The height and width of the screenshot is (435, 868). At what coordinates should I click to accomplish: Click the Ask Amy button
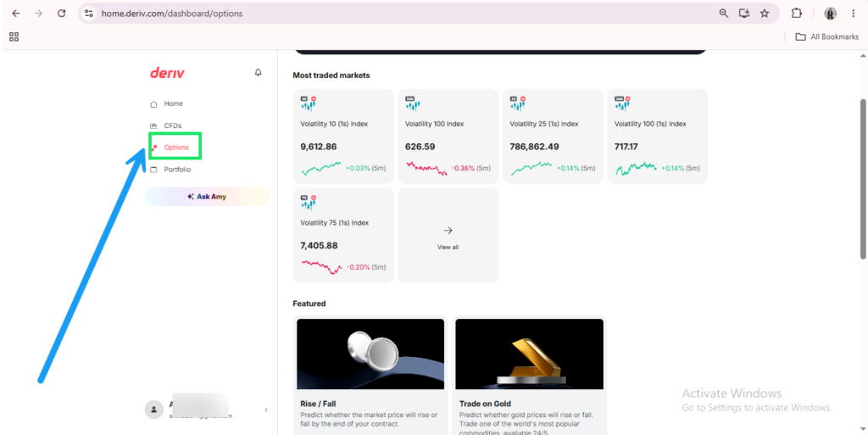point(207,197)
